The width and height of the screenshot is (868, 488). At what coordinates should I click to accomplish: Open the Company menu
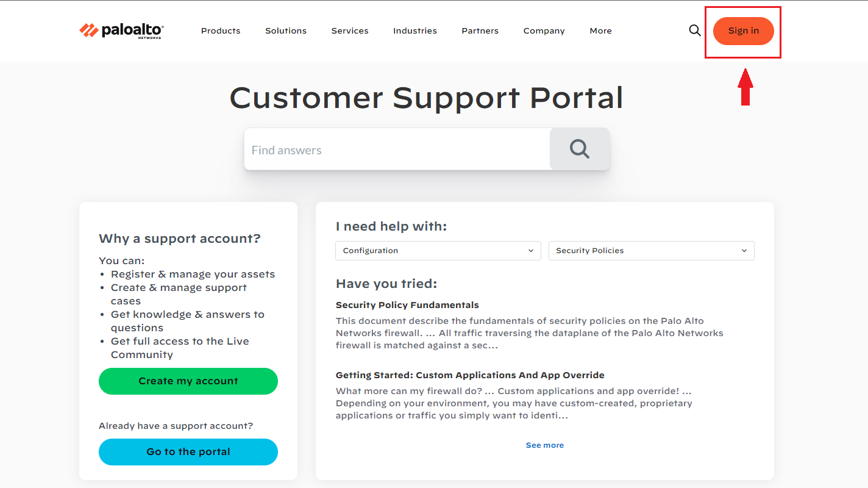click(x=544, y=30)
